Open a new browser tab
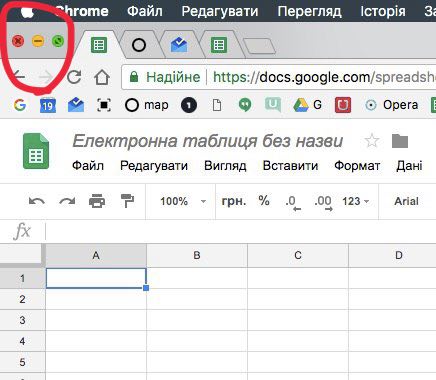This screenshot has width=436, height=380. coord(260,46)
